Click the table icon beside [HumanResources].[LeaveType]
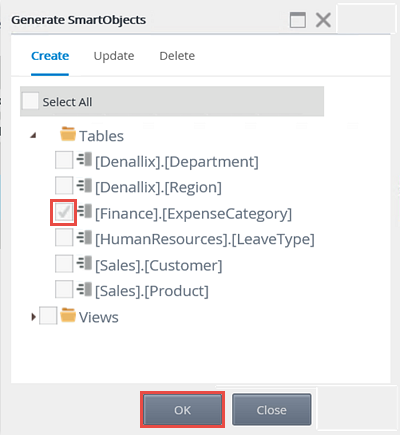400x435 pixels. pyautogui.click(x=84, y=237)
